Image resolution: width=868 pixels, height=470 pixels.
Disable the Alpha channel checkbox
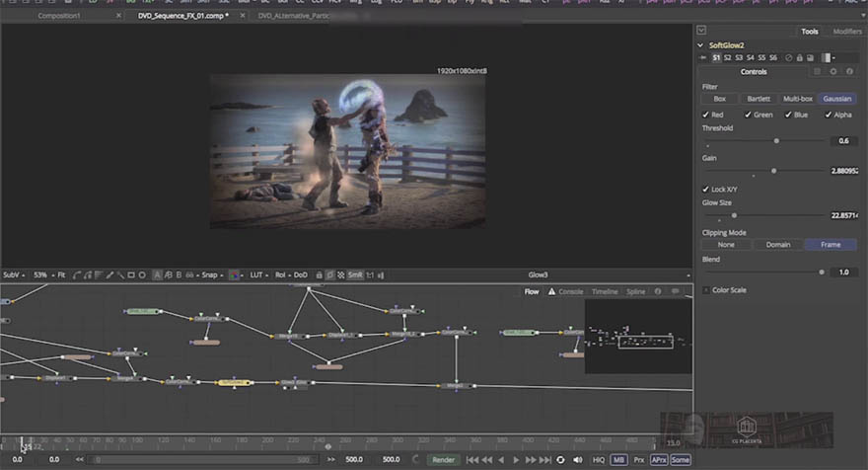point(829,115)
